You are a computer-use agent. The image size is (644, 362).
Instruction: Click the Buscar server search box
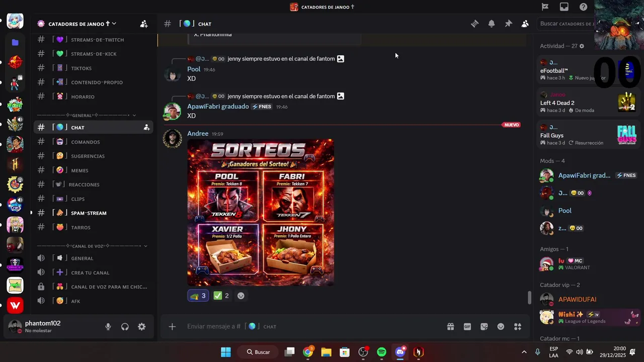[565, 24]
